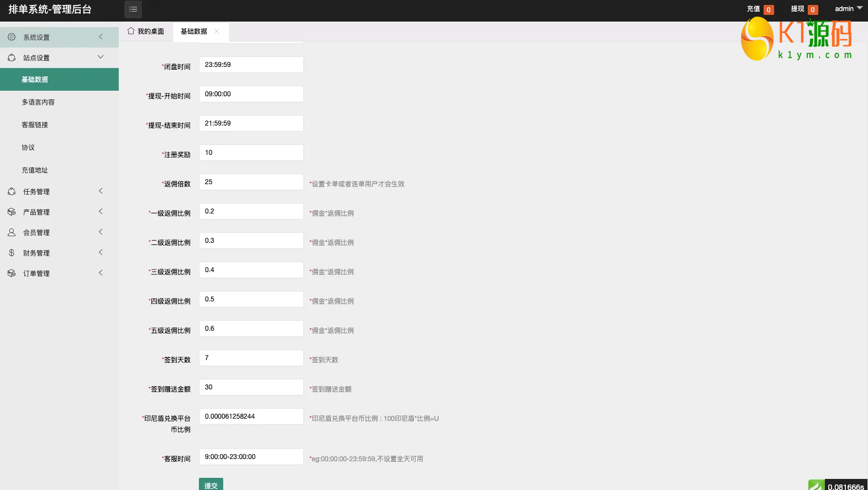Expand the 会员管理 menu chevron

[101, 232]
